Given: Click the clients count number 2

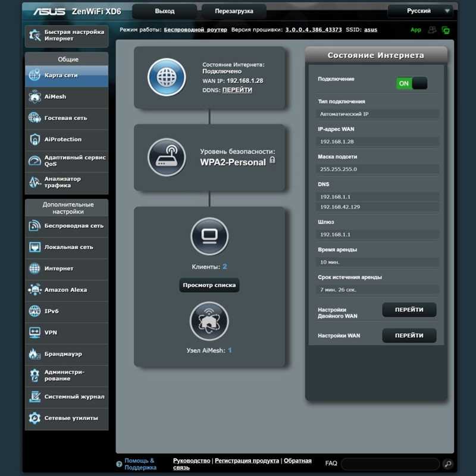Looking at the screenshot, I should tap(225, 267).
